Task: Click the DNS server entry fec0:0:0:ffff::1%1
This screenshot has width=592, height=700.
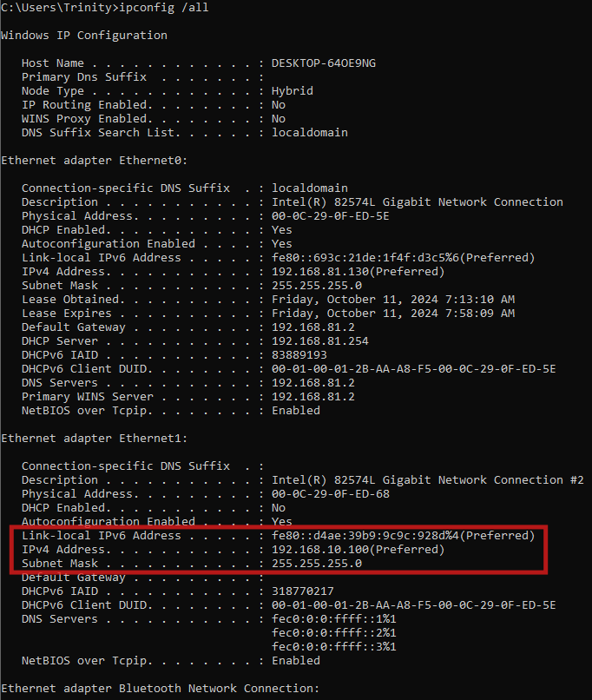Action: tap(334, 619)
